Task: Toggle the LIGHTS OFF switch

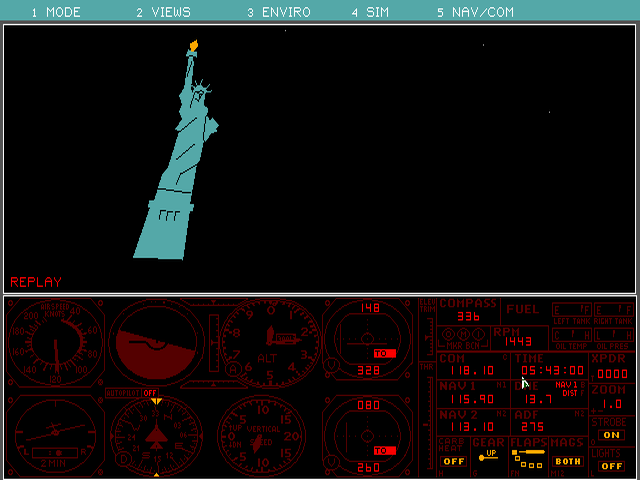Action: [611, 466]
